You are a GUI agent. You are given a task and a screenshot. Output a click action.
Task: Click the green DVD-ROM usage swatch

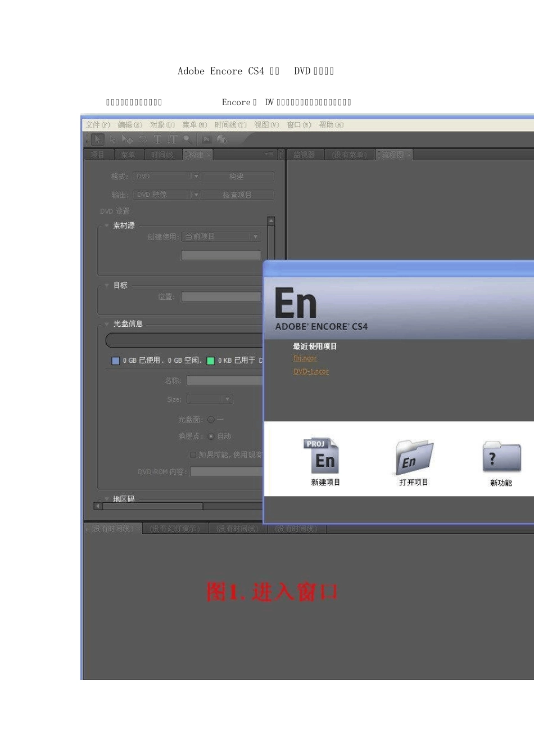click(210, 361)
